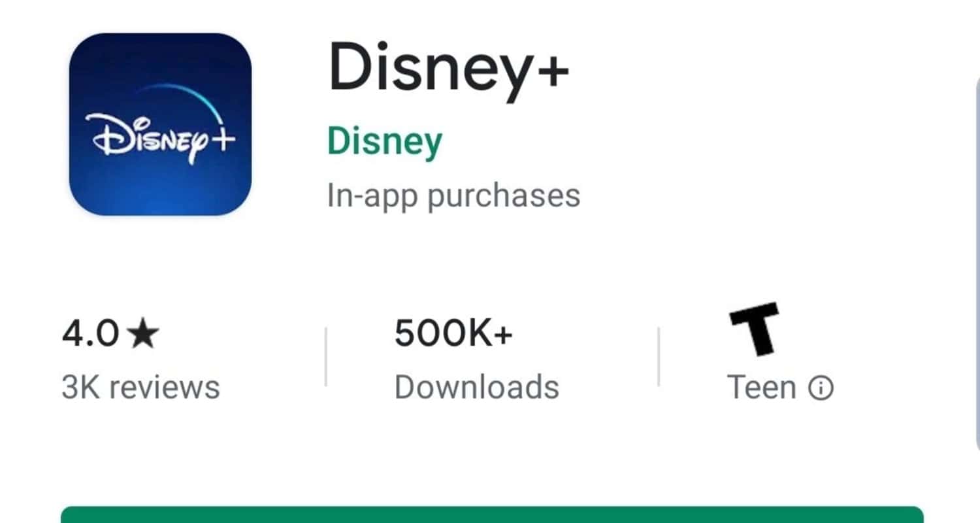Click the divider between reviews and downloads
The image size is (980, 523).
tap(325, 356)
